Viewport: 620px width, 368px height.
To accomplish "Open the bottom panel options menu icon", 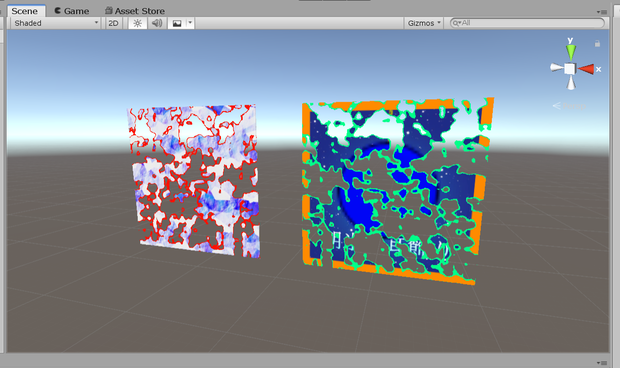I will [602, 362].
